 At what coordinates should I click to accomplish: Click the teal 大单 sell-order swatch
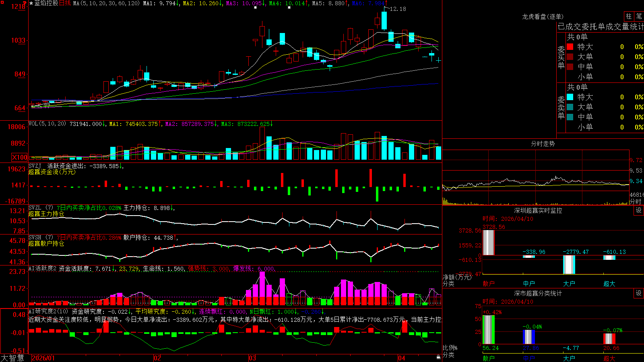(x=570, y=107)
